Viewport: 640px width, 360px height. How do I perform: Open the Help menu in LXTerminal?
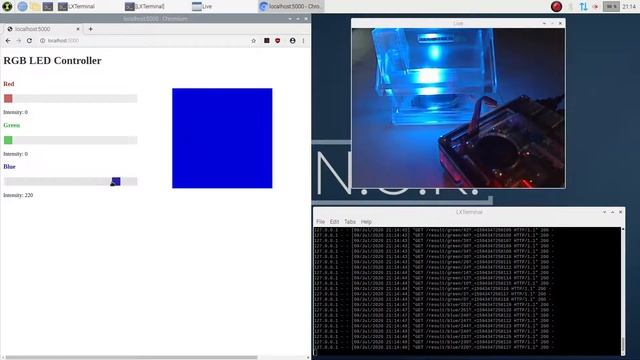click(366, 222)
